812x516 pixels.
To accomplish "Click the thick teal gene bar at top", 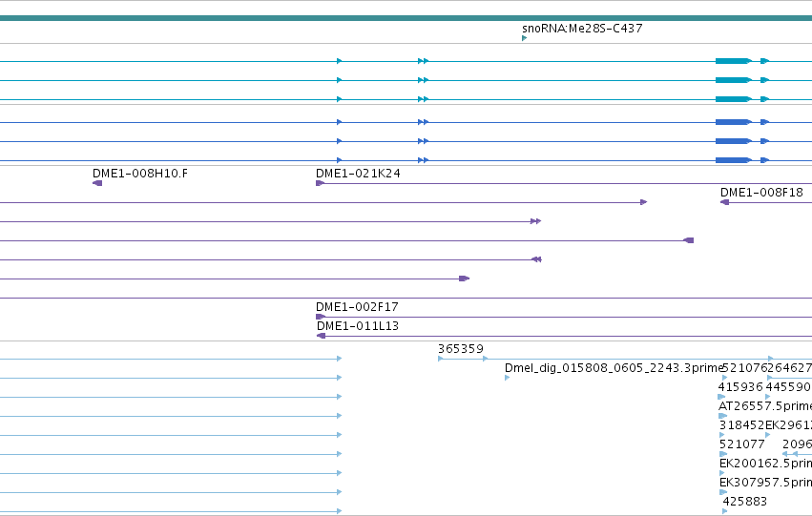I will pos(406,19).
